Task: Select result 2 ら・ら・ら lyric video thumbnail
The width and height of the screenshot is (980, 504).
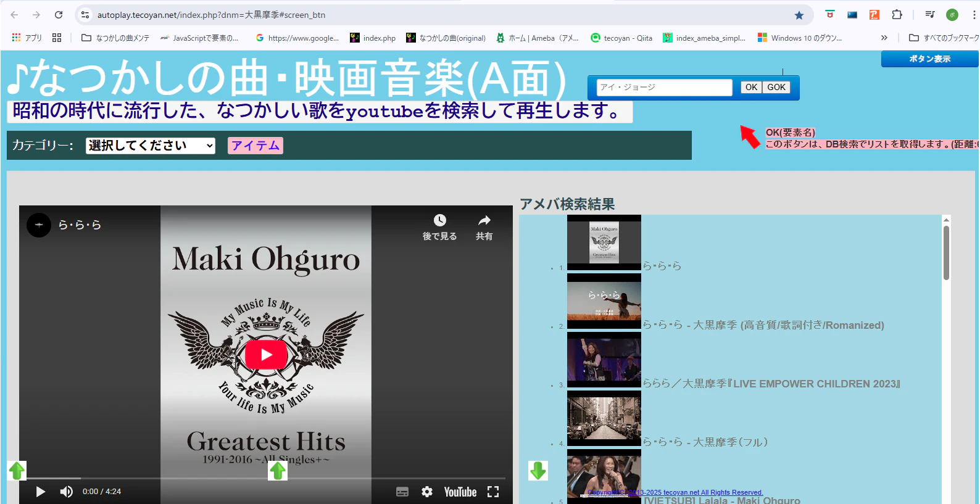Action: 604,301
